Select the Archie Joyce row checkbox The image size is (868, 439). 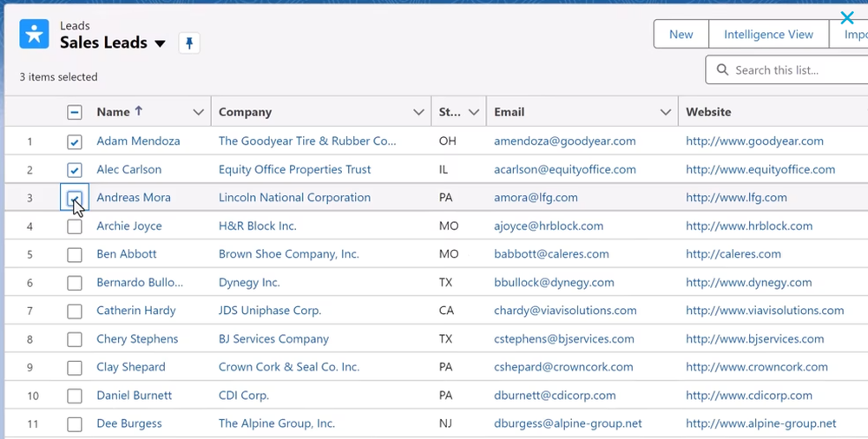click(75, 226)
